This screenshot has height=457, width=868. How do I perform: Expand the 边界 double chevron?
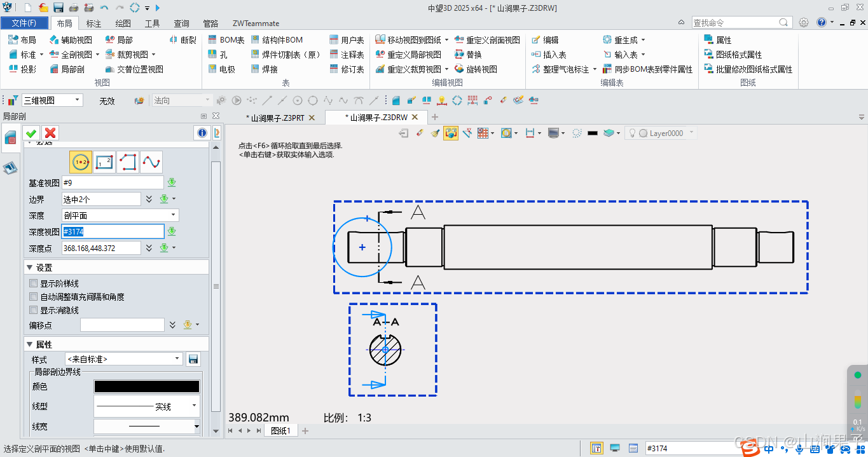pyautogui.click(x=149, y=199)
